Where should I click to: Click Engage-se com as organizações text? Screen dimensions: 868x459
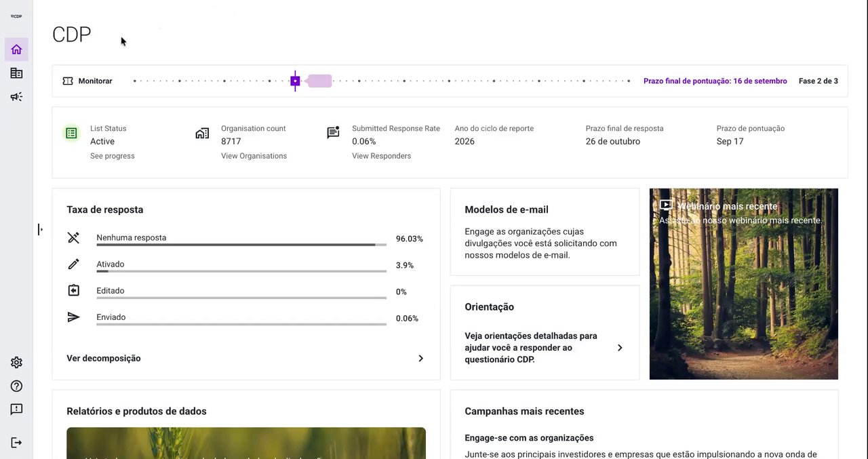pos(529,438)
